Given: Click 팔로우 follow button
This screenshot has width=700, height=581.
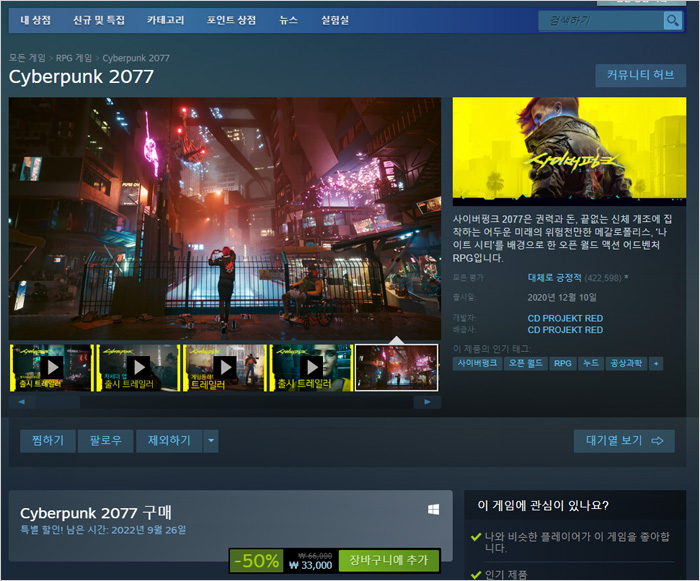Looking at the screenshot, I should tap(105, 440).
